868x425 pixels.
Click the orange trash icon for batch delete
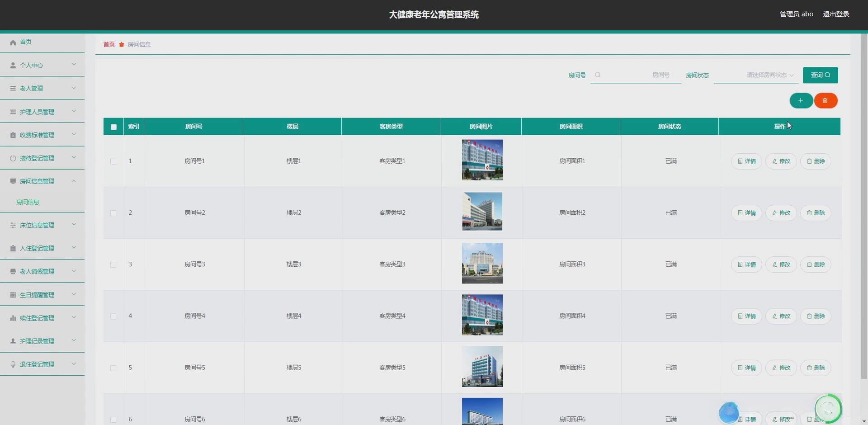(826, 100)
